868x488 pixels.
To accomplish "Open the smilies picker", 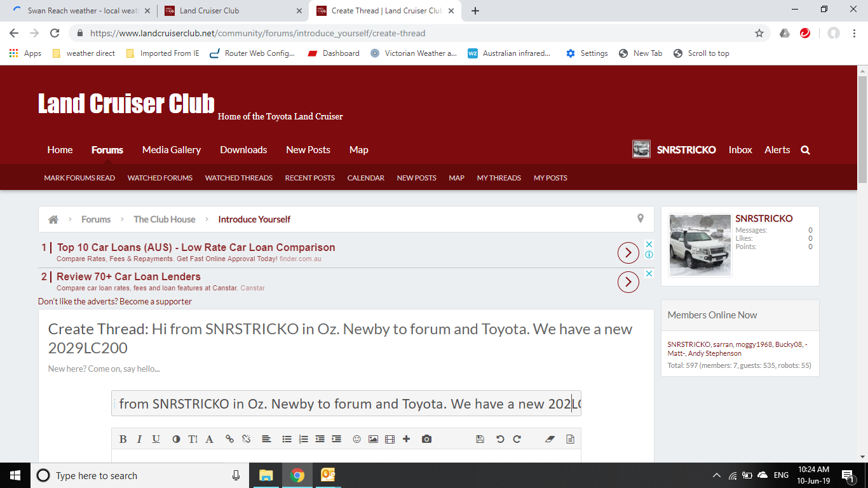I will point(357,439).
